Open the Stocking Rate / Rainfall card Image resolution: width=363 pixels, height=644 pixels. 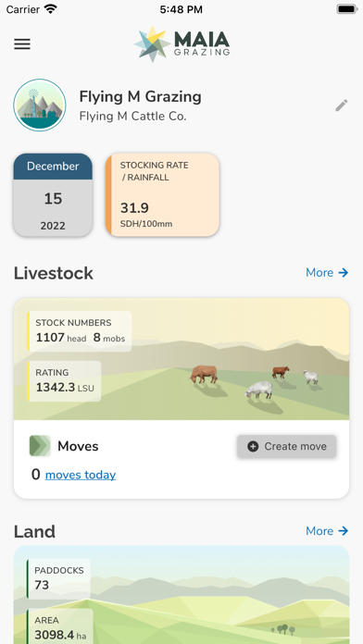coord(162,195)
